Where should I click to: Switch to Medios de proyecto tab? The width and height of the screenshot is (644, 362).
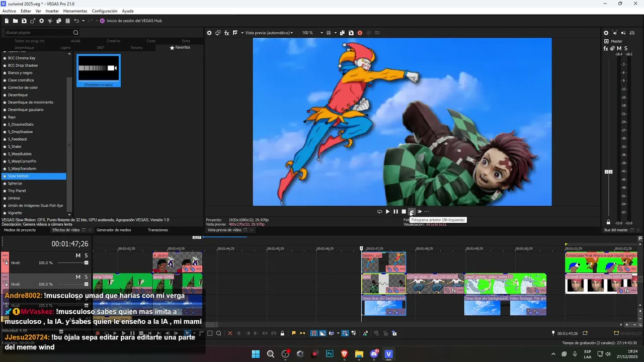20,230
